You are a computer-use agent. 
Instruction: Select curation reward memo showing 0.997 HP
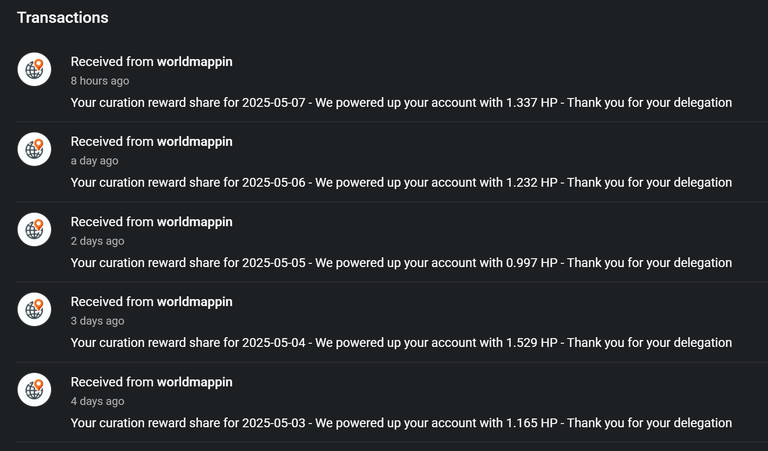(x=401, y=263)
